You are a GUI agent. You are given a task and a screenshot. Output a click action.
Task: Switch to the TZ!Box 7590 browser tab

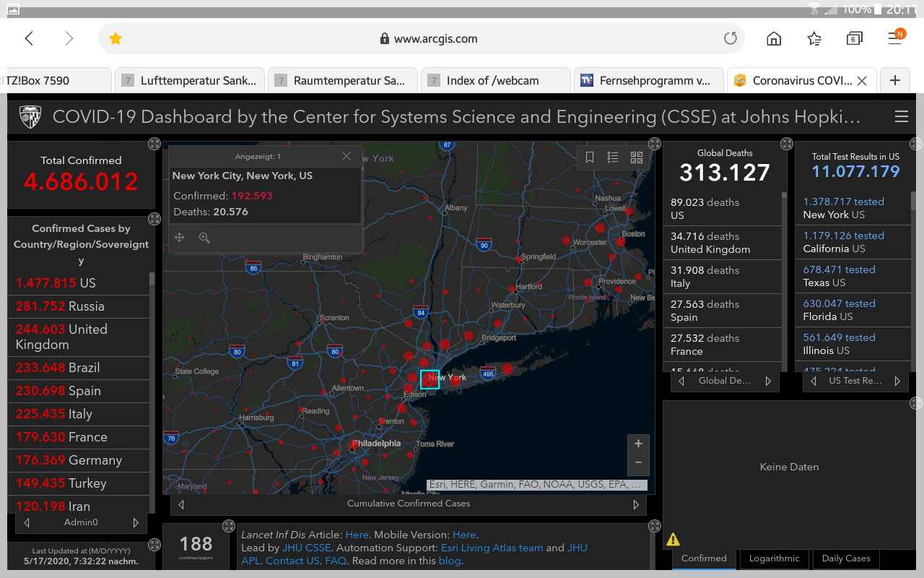click(x=56, y=81)
